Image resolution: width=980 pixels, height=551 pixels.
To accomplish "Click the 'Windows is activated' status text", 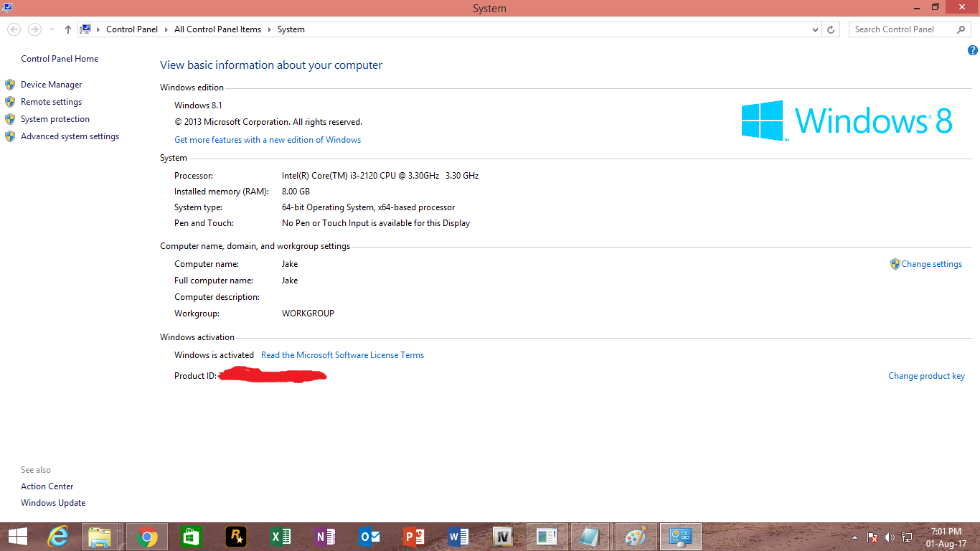I will point(214,355).
